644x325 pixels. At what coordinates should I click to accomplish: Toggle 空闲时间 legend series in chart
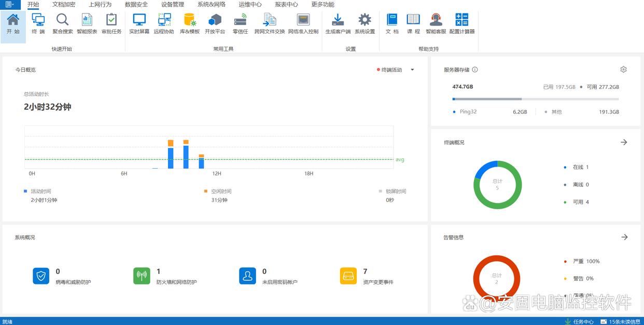pyautogui.click(x=221, y=192)
